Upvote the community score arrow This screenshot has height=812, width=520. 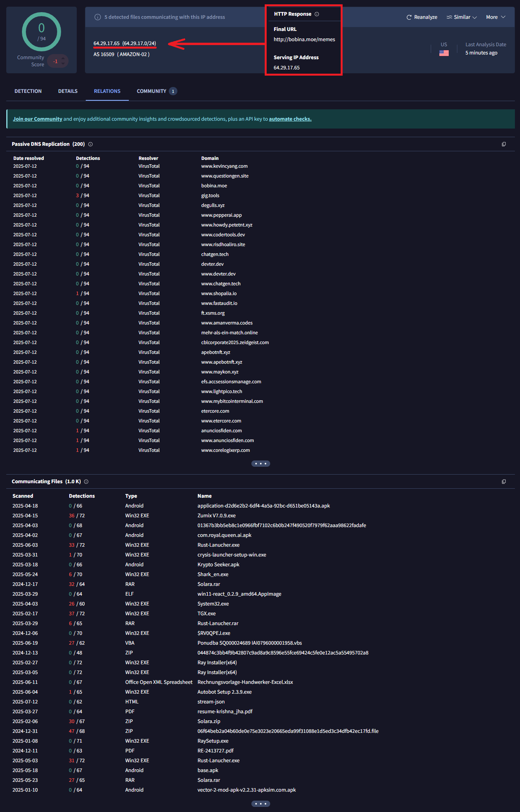(63, 58)
